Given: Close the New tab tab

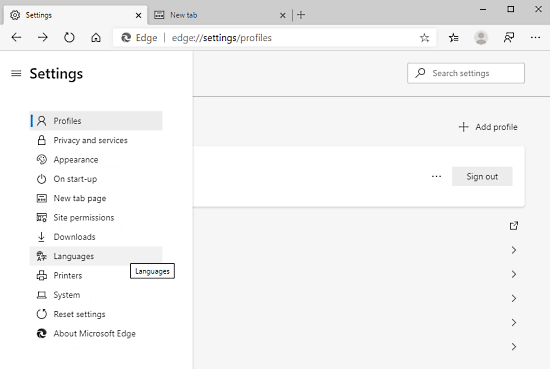Looking at the screenshot, I should 282,15.
